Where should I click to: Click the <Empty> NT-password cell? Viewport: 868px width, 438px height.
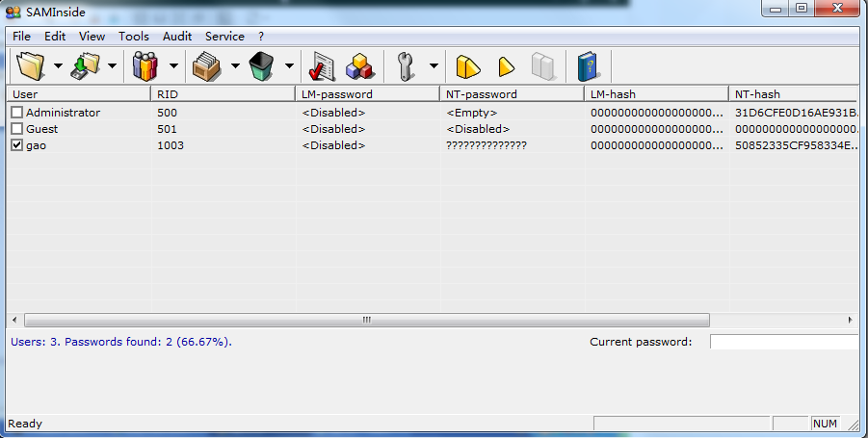[472, 113]
